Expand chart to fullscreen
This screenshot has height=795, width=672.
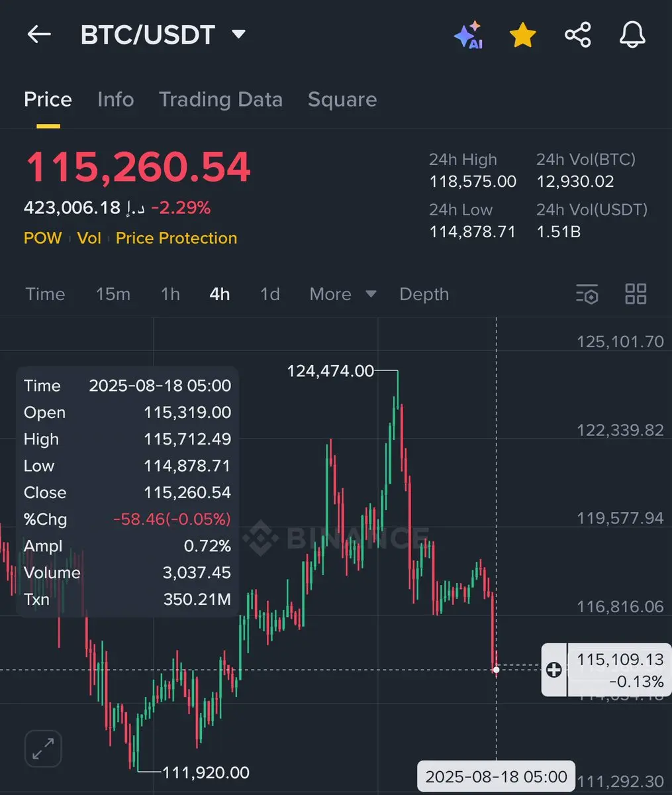(44, 749)
